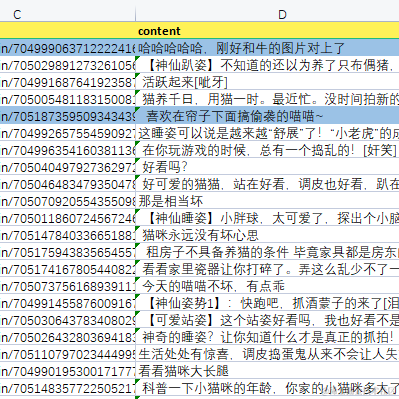Select column C cell 'n/70504049792736297'

(x=68, y=167)
